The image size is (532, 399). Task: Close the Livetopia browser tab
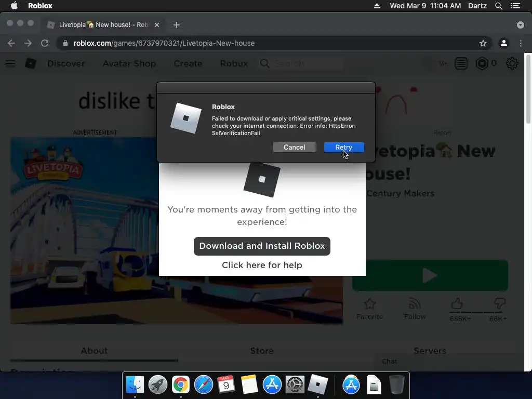click(157, 25)
